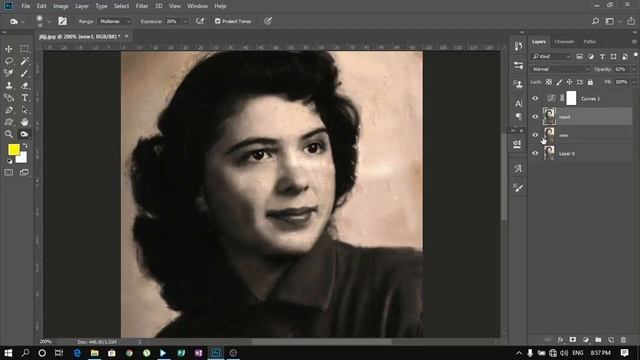Screen dimensions: 640x360
Task: Select the Horizontal Type tool
Action: pyautogui.click(x=24, y=98)
